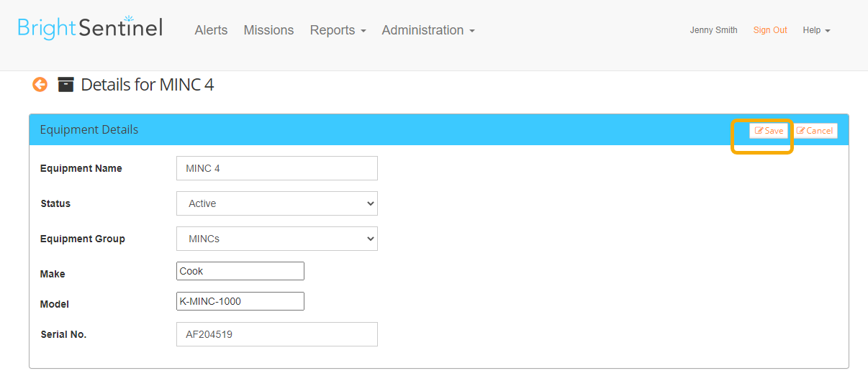Screen dimensions: 868x386
Task: Save the equipment details
Action: [x=769, y=131]
